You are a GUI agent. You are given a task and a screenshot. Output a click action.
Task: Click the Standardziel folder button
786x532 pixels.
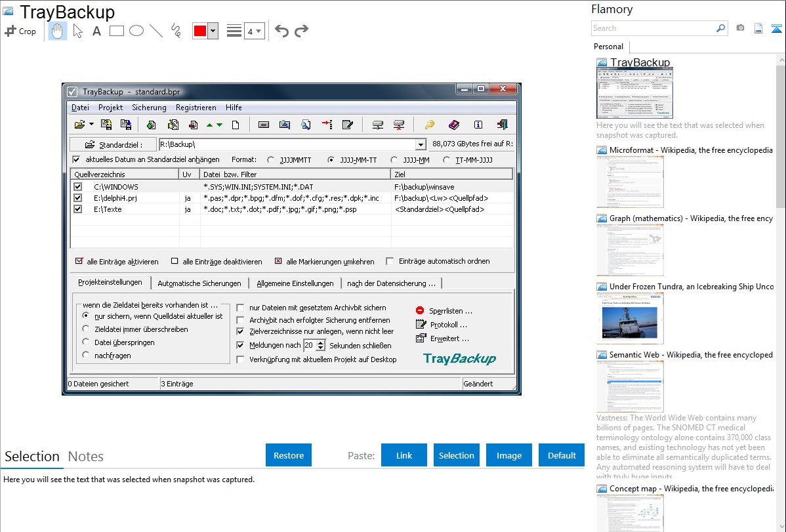113,144
